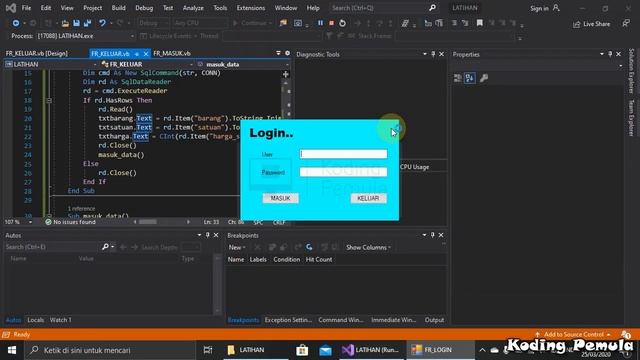Open the Mail taskbar icon

tap(325, 350)
